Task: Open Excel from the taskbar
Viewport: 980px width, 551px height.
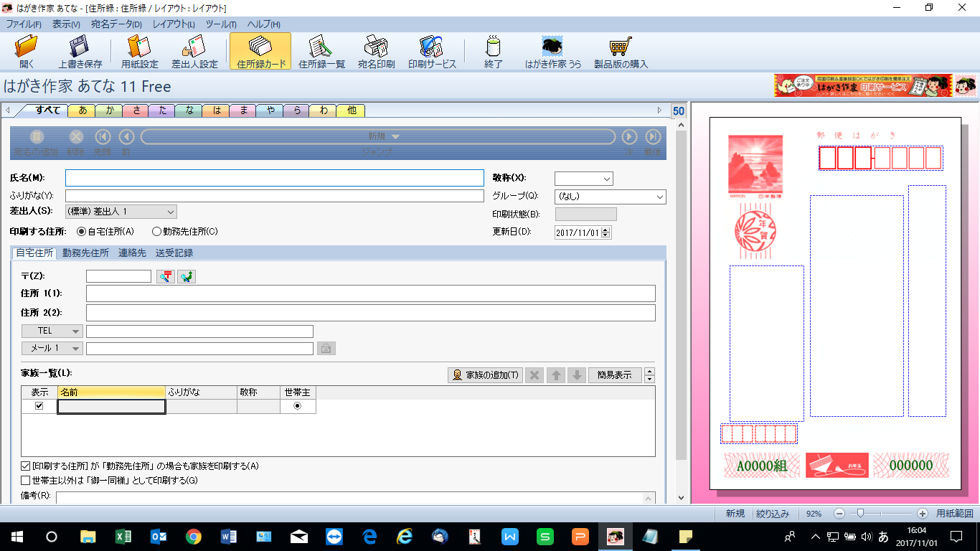Action: pos(123,537)
